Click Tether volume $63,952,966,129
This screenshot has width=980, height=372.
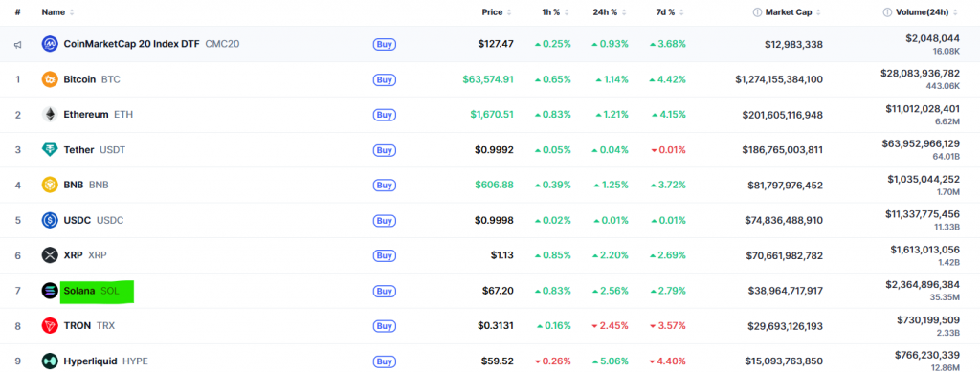920,143
